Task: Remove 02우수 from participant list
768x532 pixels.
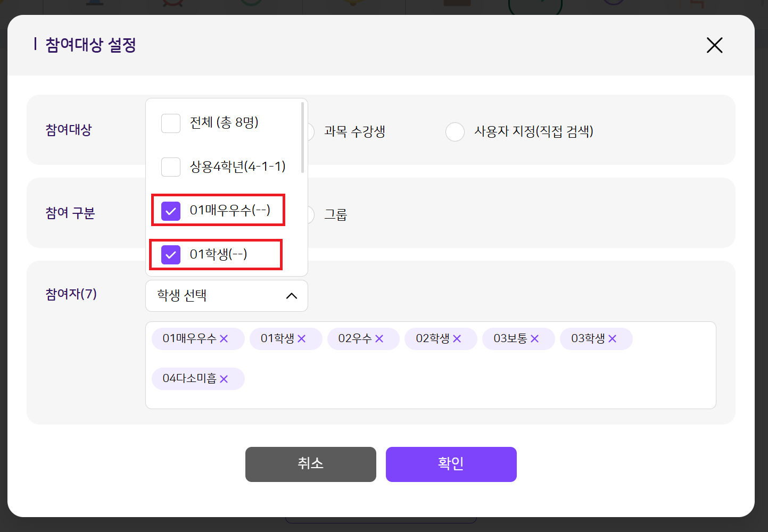Action: coord(379,339)
